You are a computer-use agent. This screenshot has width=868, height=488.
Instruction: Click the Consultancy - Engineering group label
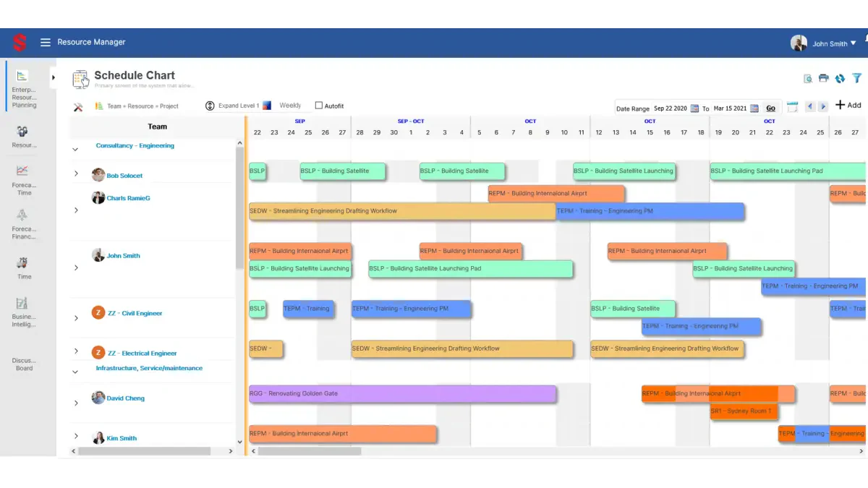pos(135,145)
